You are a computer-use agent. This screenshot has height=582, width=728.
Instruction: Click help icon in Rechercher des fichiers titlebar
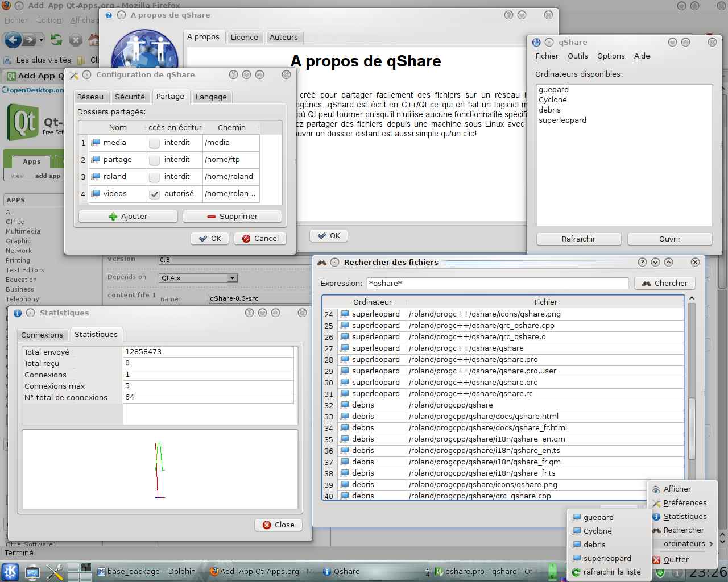[642, 262]
